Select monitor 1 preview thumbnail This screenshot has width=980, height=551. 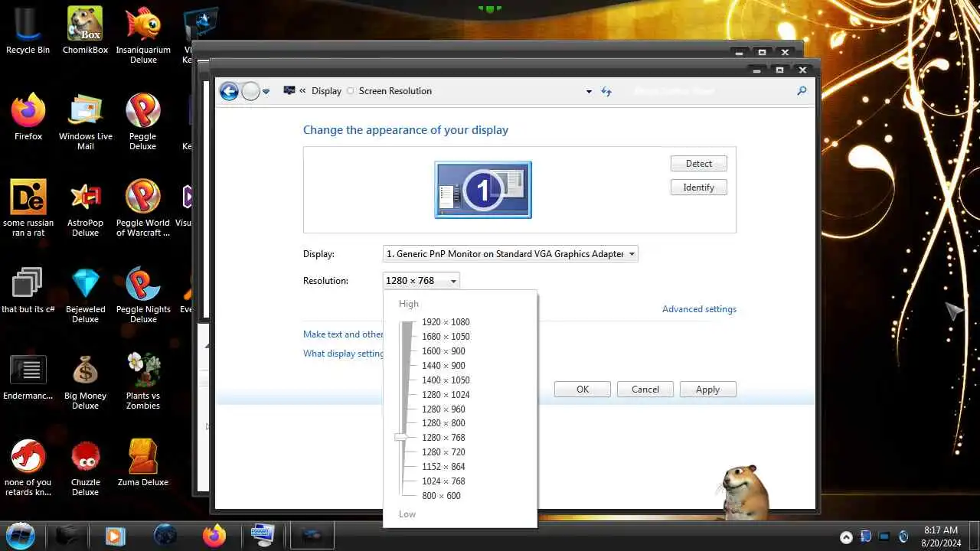(483, 190)
